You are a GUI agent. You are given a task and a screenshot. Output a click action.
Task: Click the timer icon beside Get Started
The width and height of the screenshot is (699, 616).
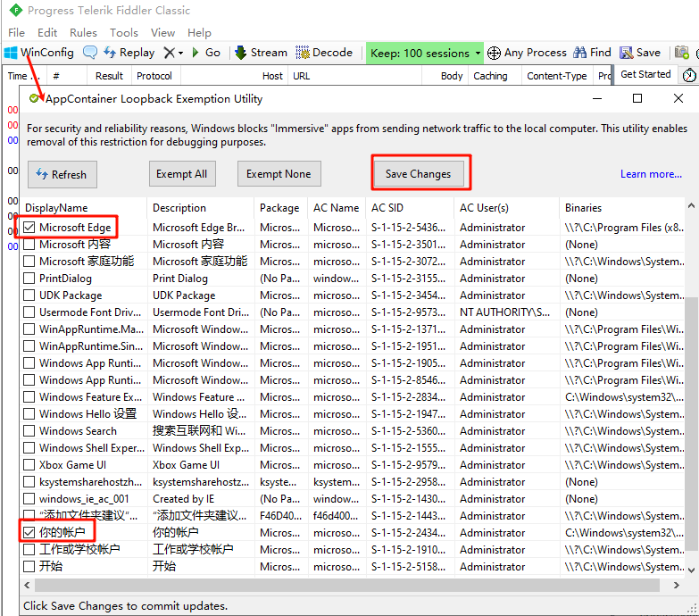coord(689,75)
